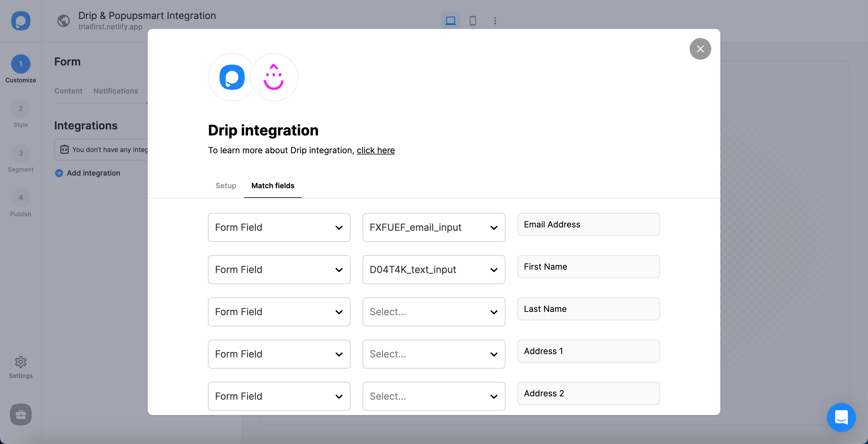Open the three-dot more options menu
The height and width of the screenshot is (444, 868).
point(495,21)
